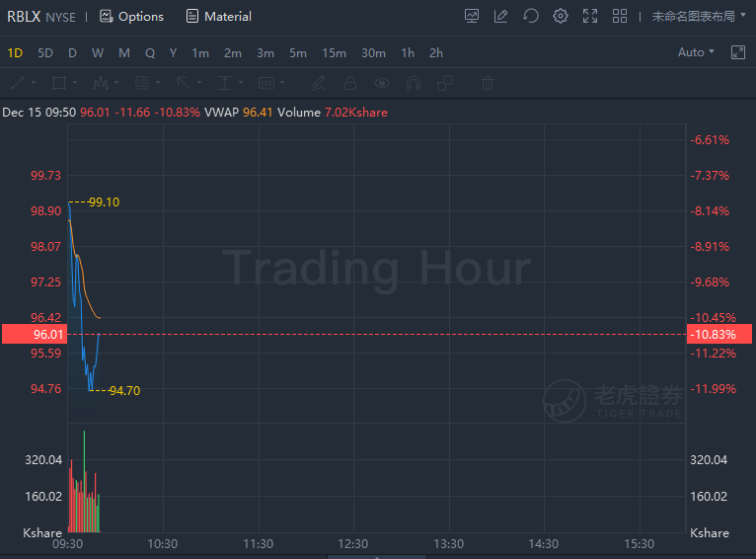The height and width of the screenshot is (559, 756).
Task: Select the 3m interval
Action: click(265, 53)
